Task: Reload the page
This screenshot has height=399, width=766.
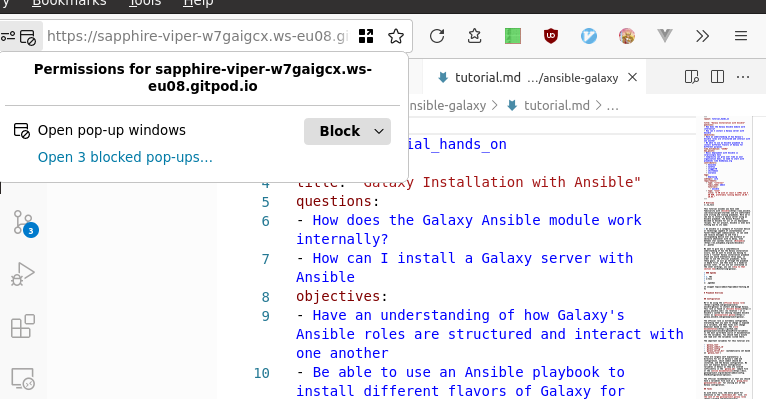Action: point(437,36)
